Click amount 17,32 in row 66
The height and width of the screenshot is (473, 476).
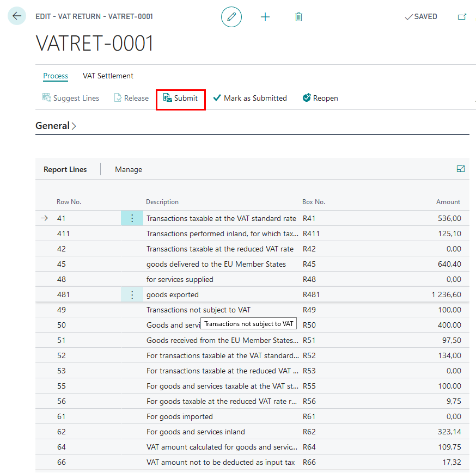(451, 462)
